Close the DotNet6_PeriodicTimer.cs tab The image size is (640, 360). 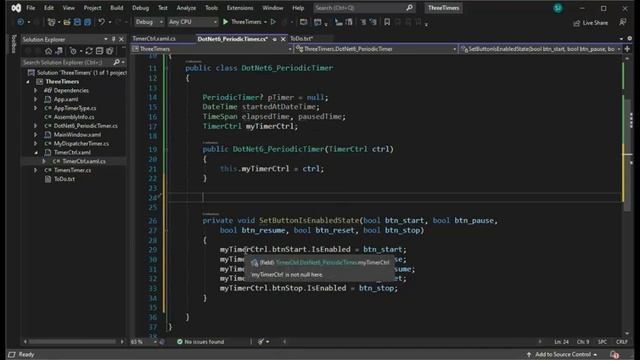tap(283, 39)
